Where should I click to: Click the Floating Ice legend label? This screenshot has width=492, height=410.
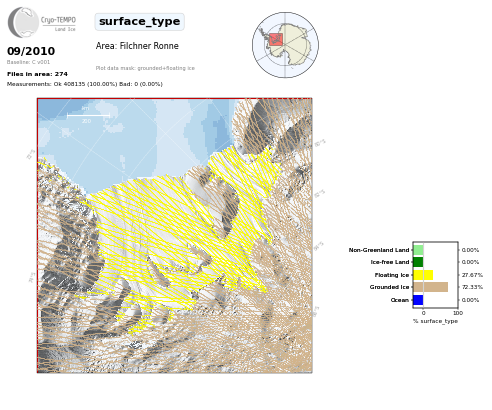click(392, 275)
